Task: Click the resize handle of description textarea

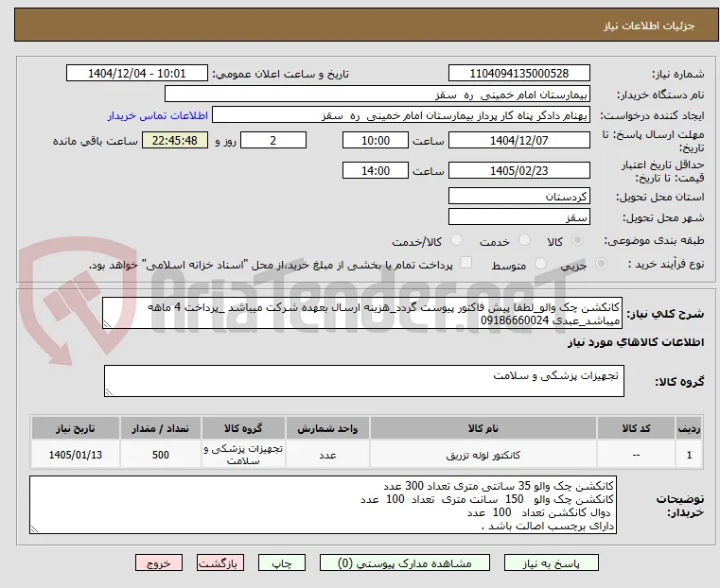Action: pyautogui.click(x=107, y=324)
